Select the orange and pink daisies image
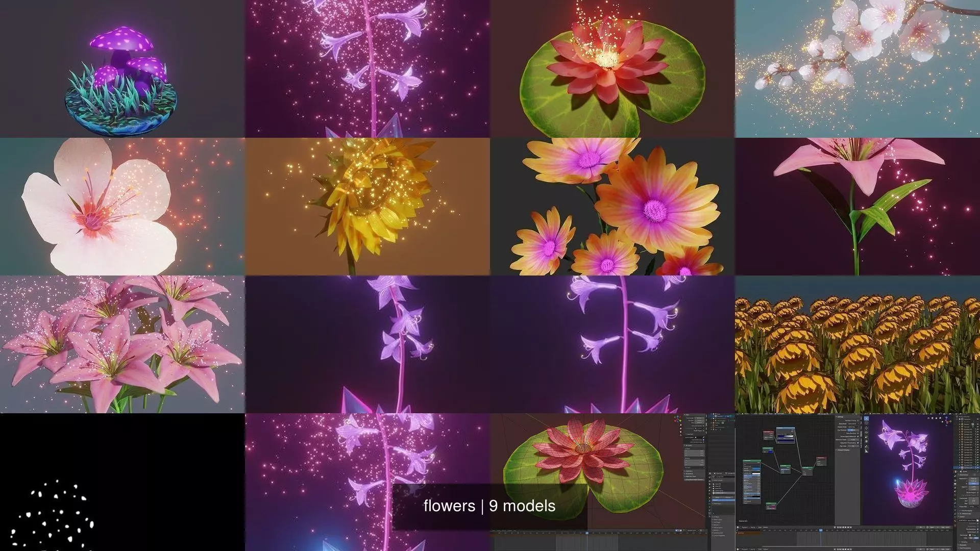This screenshot has width=980, height=551. tap(612, 207)
